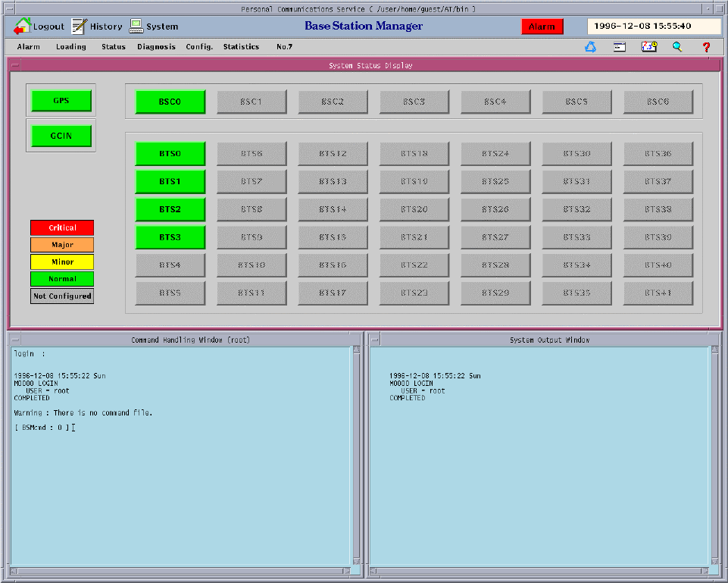Open the Status menu

(x=114, y=46)
